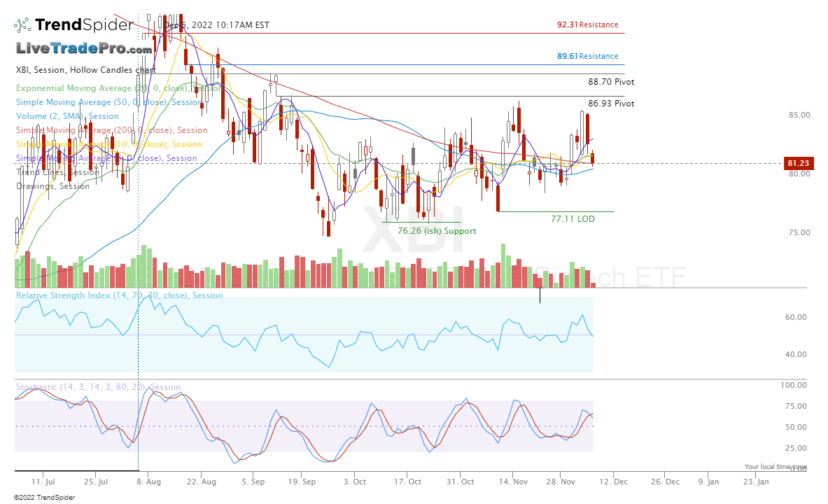Screen dimensions: 828x504
Task: Select the 88.70 Pivot line label
Action: 610,82
